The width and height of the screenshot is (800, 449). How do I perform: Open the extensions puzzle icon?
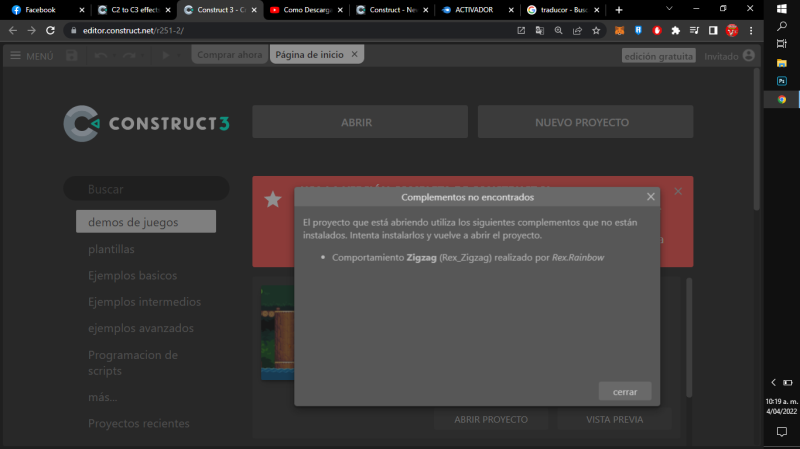[676, 31]
